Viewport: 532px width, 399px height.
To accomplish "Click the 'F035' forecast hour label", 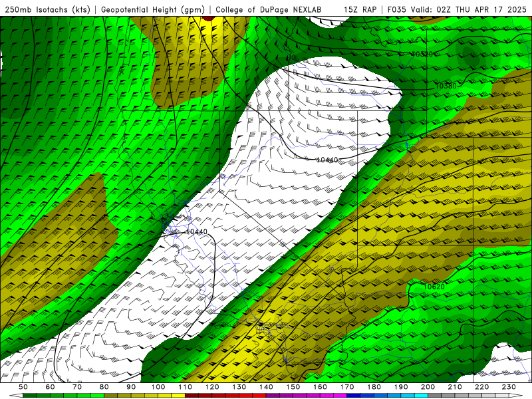I will [396, 9].
